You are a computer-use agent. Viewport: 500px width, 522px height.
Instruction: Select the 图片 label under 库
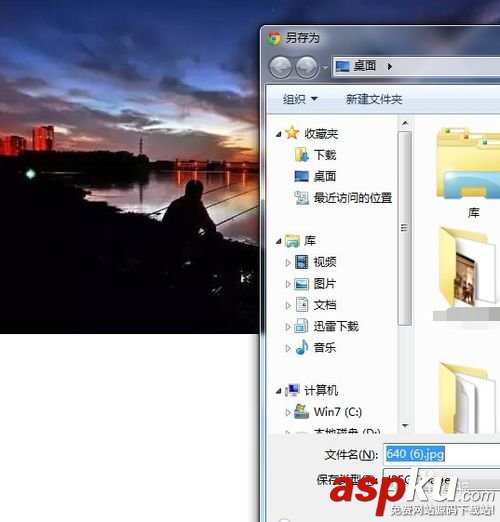[325, 284]
